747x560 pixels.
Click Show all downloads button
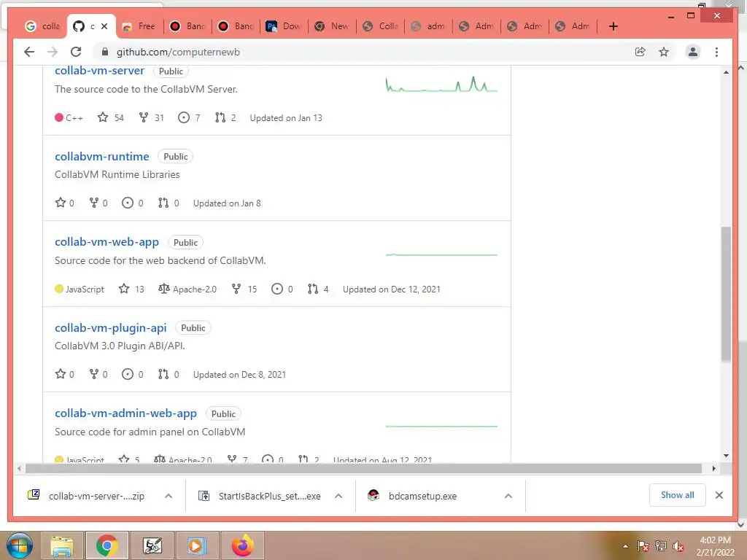677,495
